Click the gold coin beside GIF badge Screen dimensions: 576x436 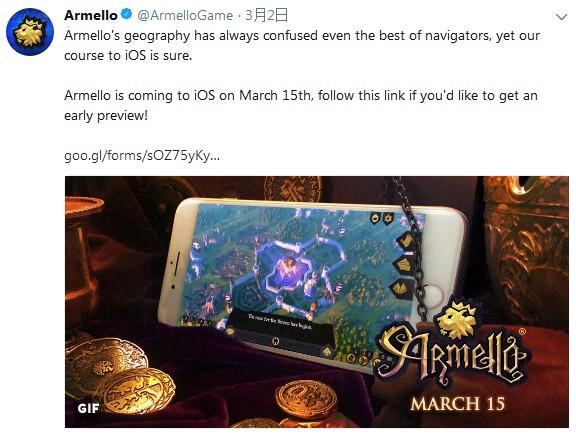tap(139, 391)
